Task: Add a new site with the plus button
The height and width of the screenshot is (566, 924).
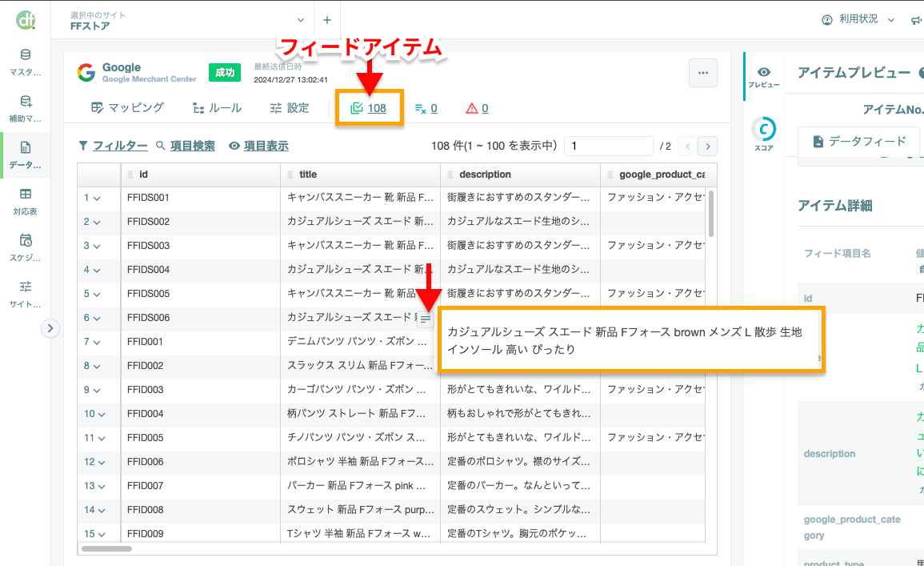Action: point(327,20)
